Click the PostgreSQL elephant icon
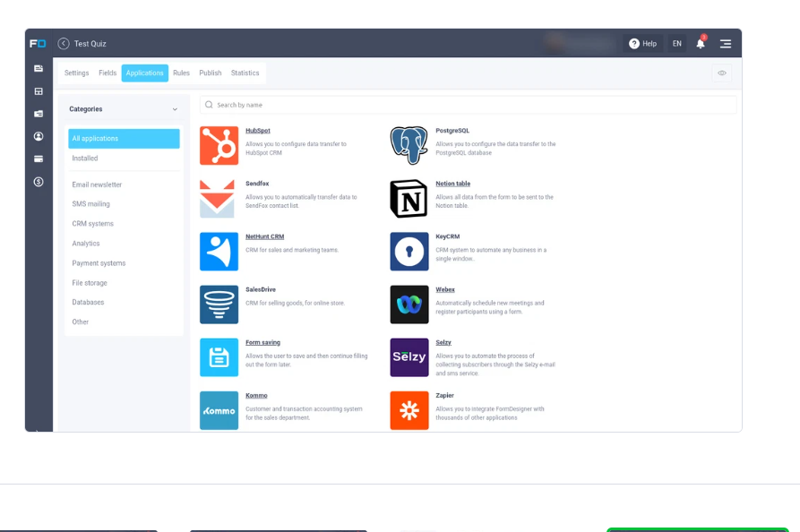 click(x=409, y=146)
